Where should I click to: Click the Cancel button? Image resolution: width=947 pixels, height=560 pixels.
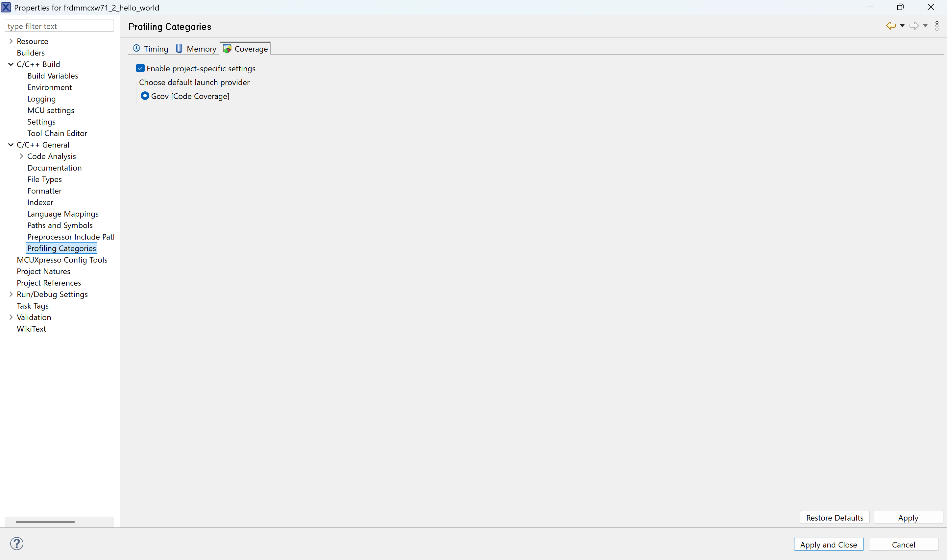[x=904, y=544]
